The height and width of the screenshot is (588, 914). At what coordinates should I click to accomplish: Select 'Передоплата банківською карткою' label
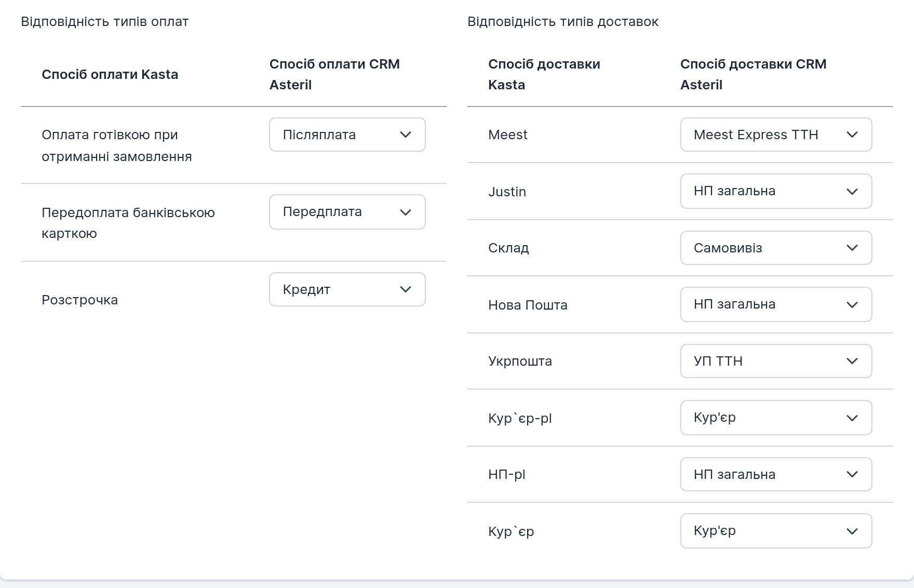click(128, 223)
